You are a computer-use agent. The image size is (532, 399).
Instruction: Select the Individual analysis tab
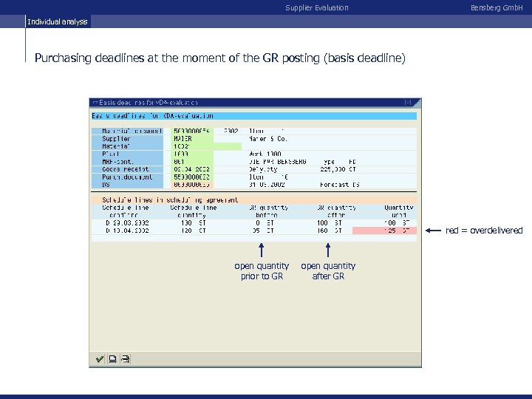click(x=58, y=21)
